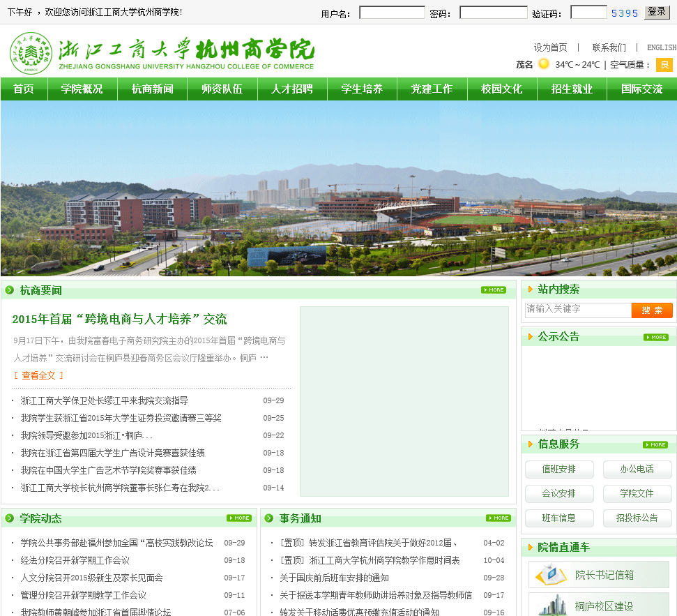The height and width of the screenshot is (616, 677).
Task: Select 学院概况 in navigation bar
Action: pos(82,89)
